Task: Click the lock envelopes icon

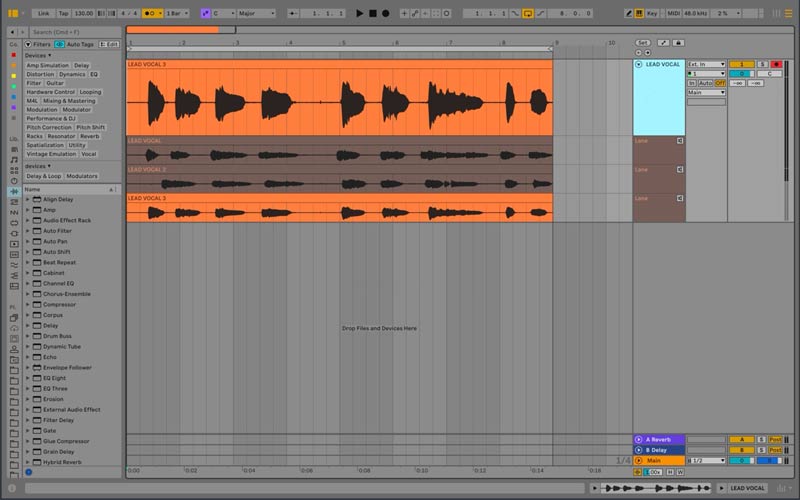Action: [678, 43]
